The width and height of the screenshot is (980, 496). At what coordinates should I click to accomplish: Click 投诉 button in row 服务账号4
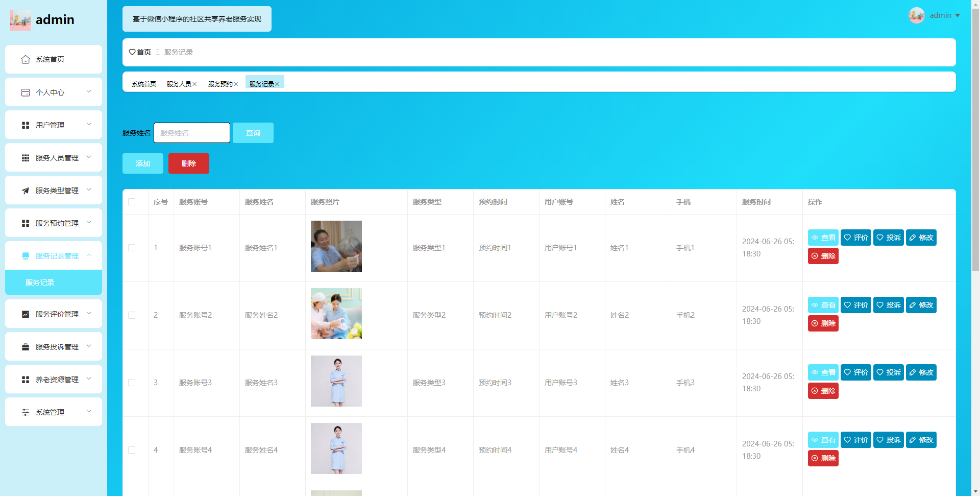[x=889, y=440]
